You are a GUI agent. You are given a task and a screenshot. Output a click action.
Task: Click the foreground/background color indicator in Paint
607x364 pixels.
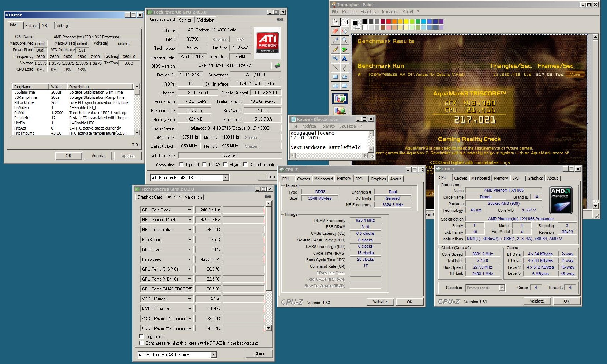pos(356,24)
